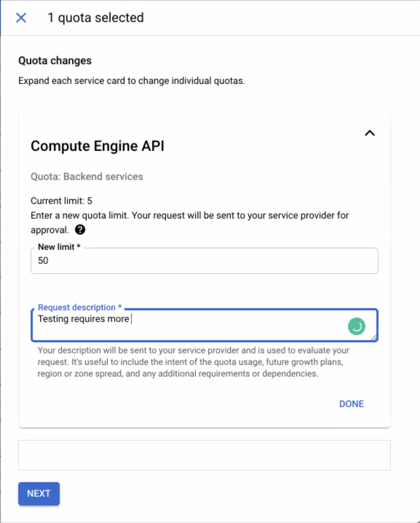
Task: Click the DONE link
Action: (x=351, y=404)
